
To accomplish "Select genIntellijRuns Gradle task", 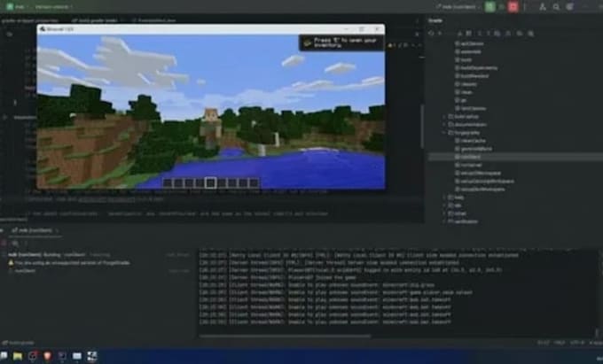I will (475, 149).
